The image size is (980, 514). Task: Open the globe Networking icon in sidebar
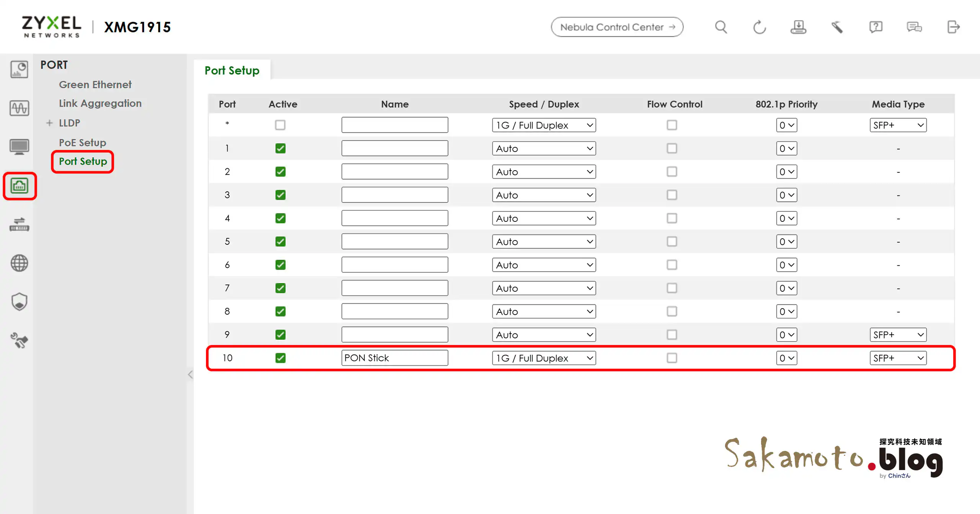19,263
